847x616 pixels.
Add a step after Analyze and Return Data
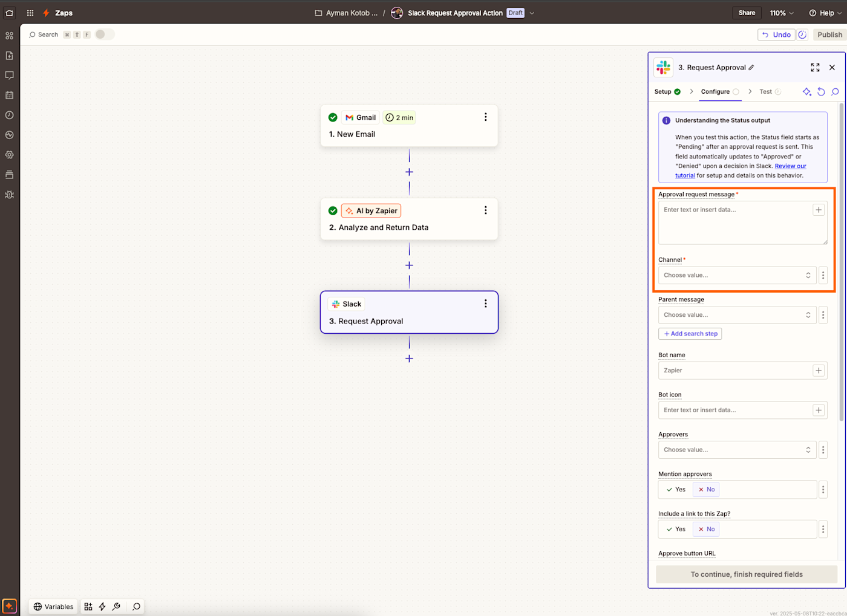(x=409, y=265)
